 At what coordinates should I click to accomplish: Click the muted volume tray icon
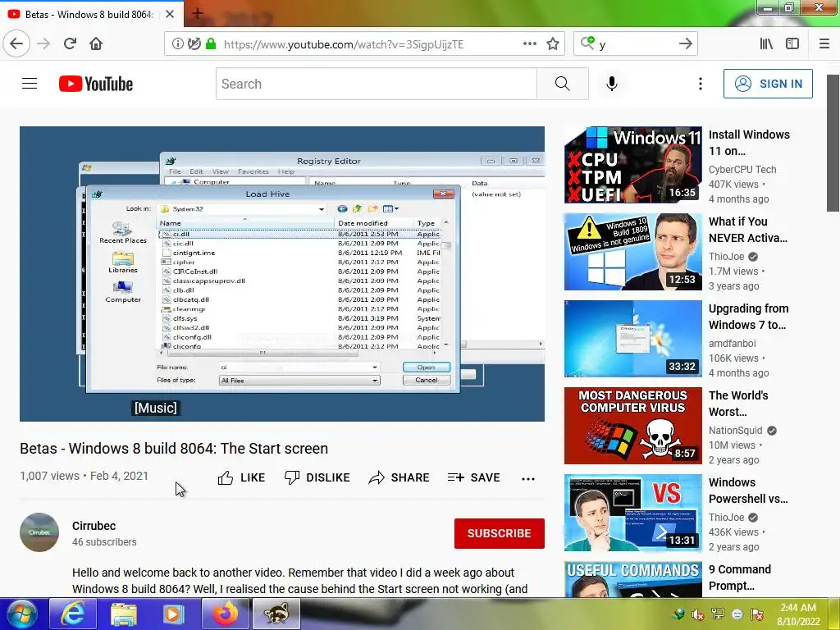697,614
